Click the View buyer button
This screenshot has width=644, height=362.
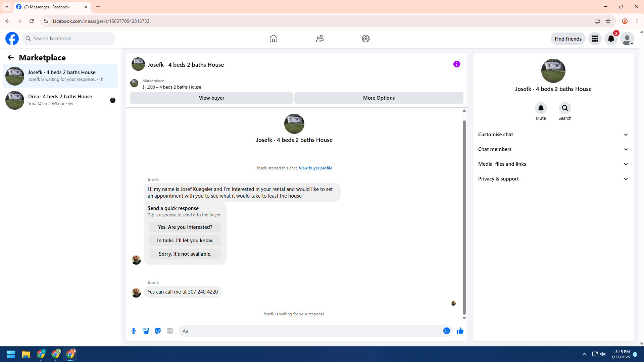click(x=211, y=98)
